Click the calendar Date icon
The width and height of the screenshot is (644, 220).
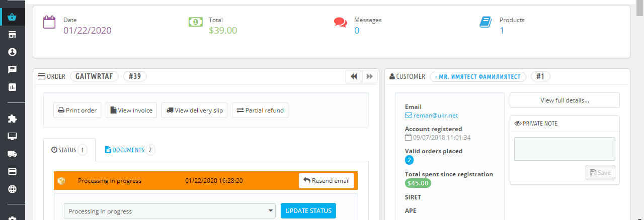49,23
